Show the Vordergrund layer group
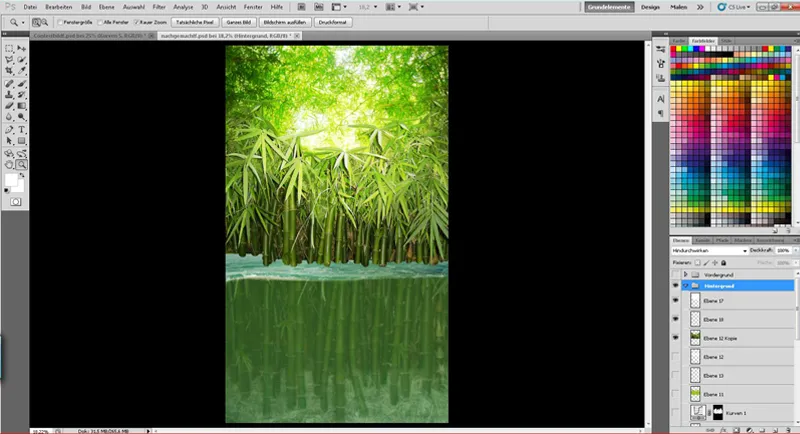This screenshot has width=800, height=434. [676, 275]
